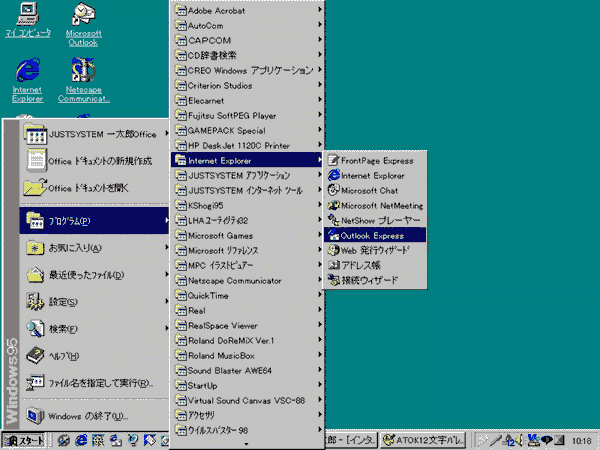
Task: Click Internet Explorer quick launch icon in taskbar
Action: [x=81, y=440]
